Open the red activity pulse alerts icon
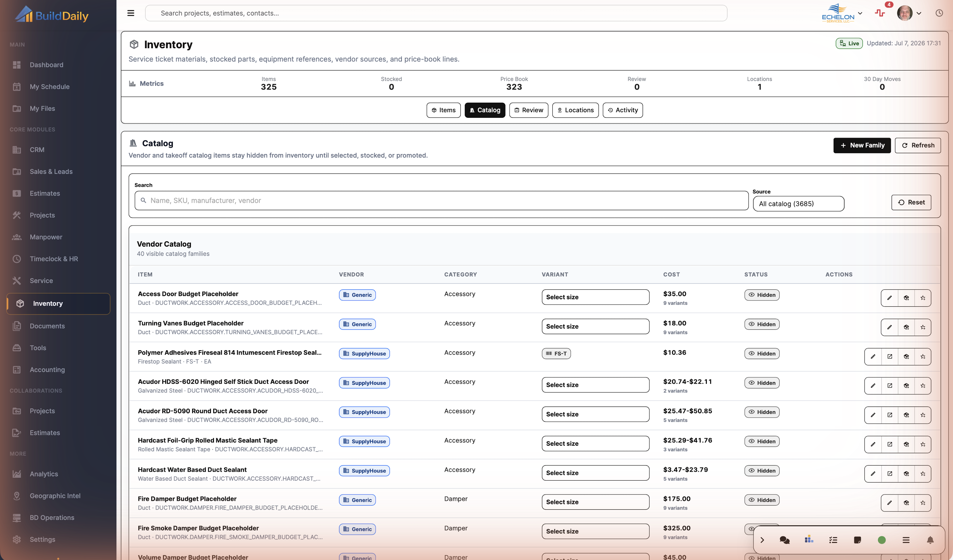This screenshot has width=953, height=560. coord(880,13)
